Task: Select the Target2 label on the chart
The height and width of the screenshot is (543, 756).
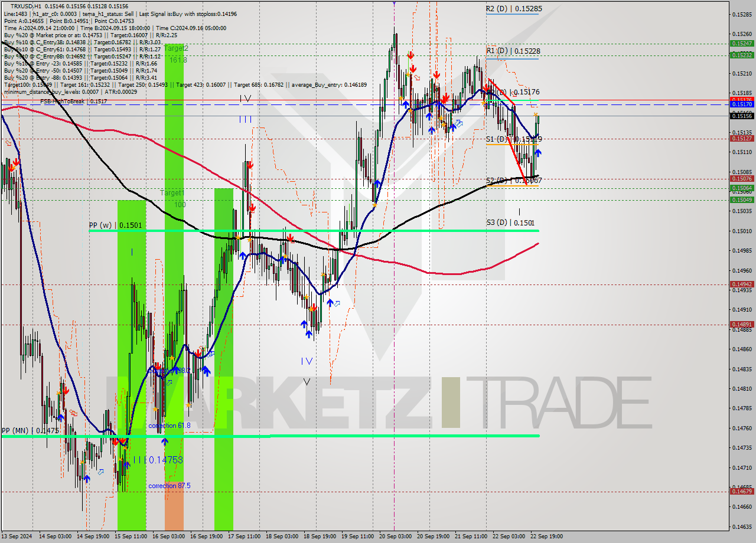Action: pyautogui.click(x=177, y=48)
